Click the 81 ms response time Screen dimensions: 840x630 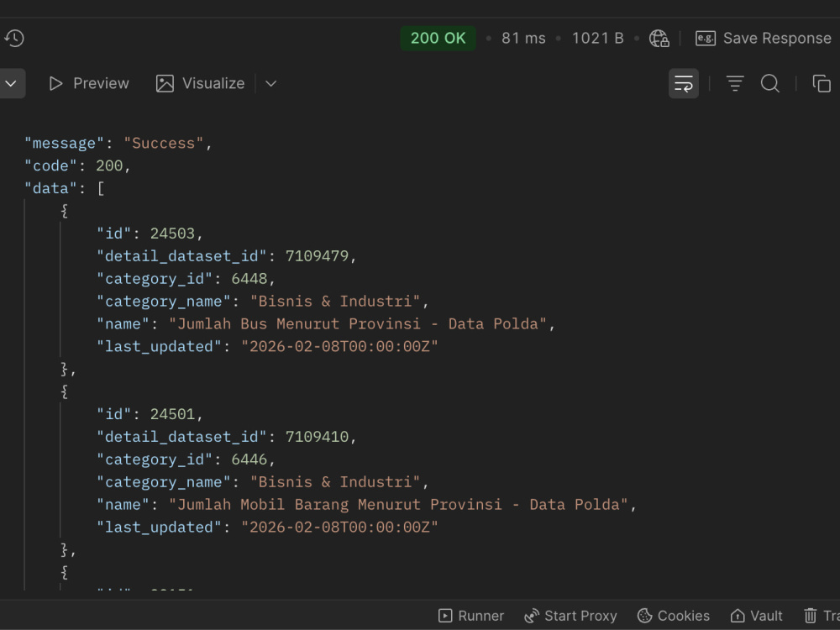(523, 38)
